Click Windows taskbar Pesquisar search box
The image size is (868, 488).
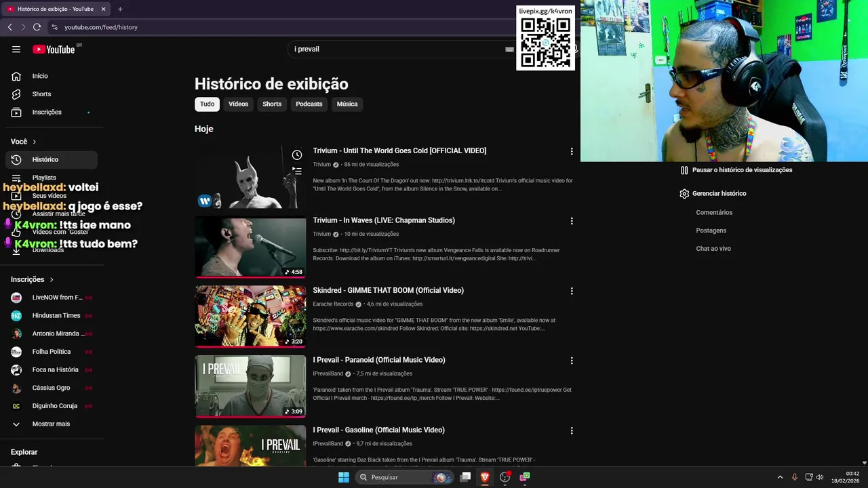coord(404,477)
